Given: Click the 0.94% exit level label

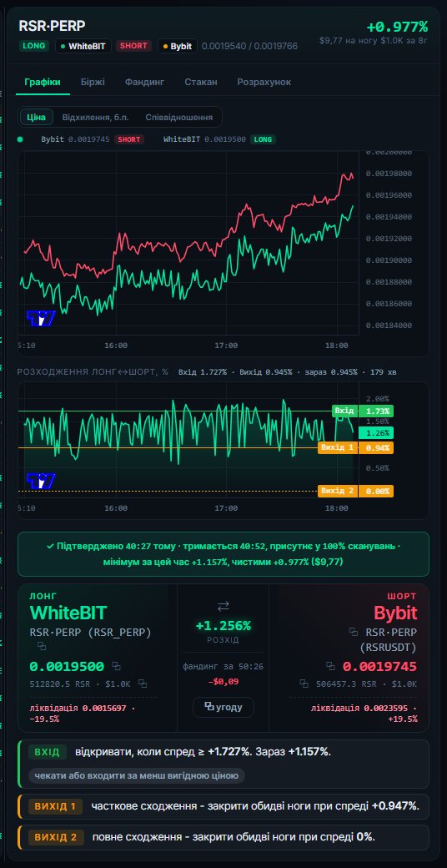Looking at the screenshot, I should coord(376,447).
